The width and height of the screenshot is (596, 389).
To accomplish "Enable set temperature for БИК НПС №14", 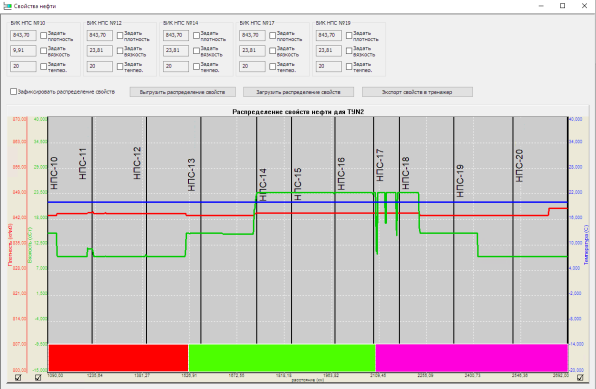I will click(x=197, y=67).
